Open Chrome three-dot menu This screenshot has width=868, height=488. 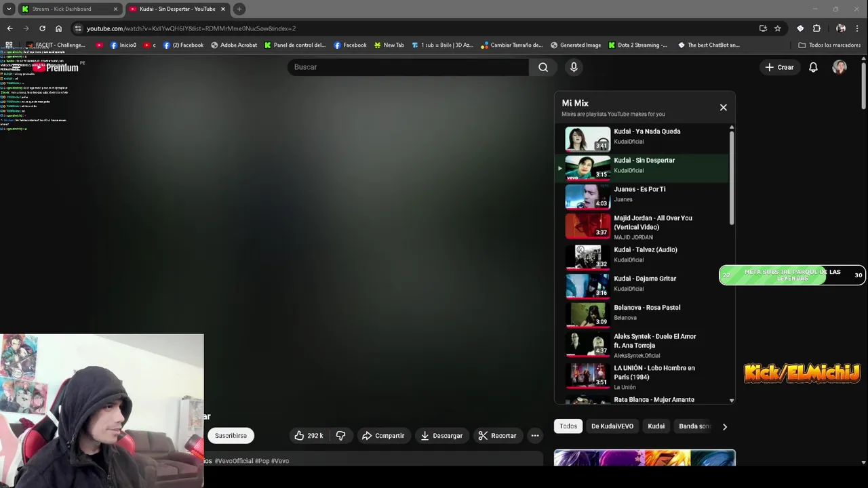[x=859, y=28]
